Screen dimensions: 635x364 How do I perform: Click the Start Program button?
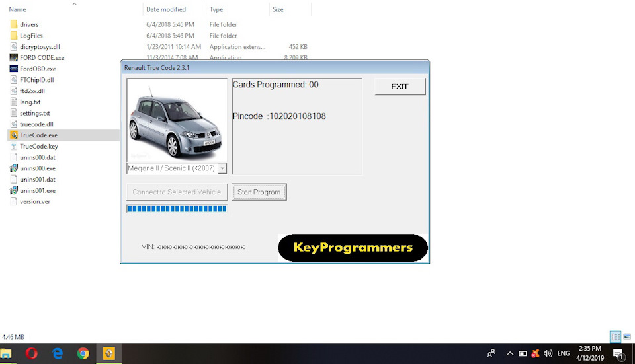pos(259,192)
